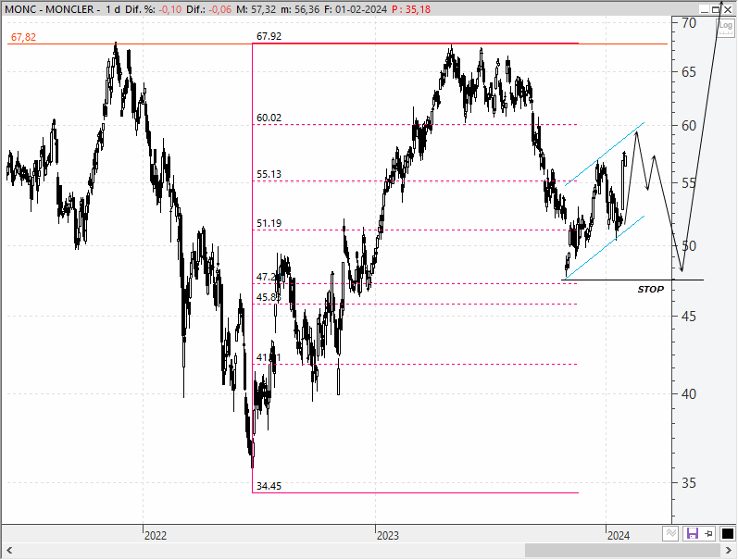Select the 55.13 Fibonacci level label
Image resolution: width=738 pixels, height=560 pixels.
point(269,174)
